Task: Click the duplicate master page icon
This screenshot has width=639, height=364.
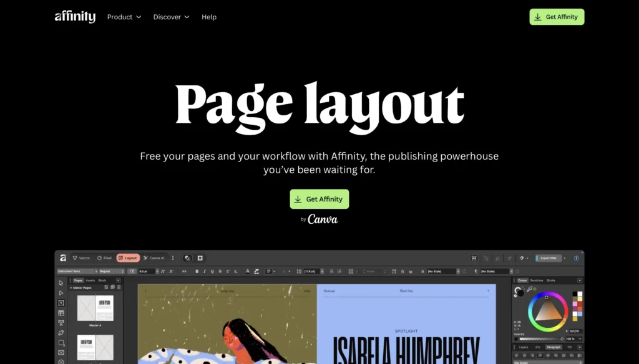Action: click(x=112, y=287)
